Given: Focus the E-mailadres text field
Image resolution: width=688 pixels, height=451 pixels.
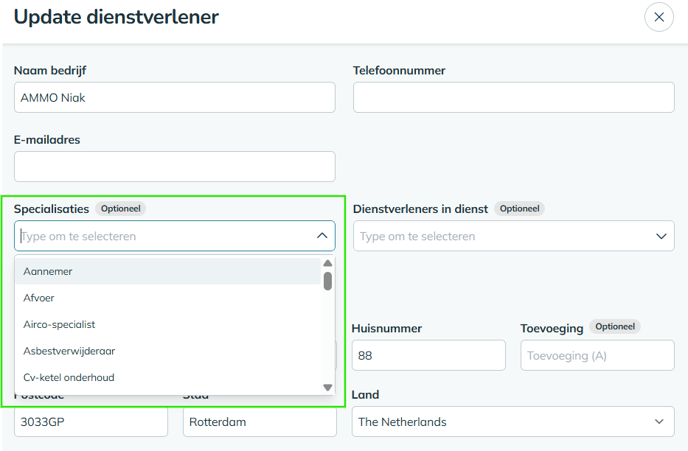Looking at the screenshot, I should point(175,166).
